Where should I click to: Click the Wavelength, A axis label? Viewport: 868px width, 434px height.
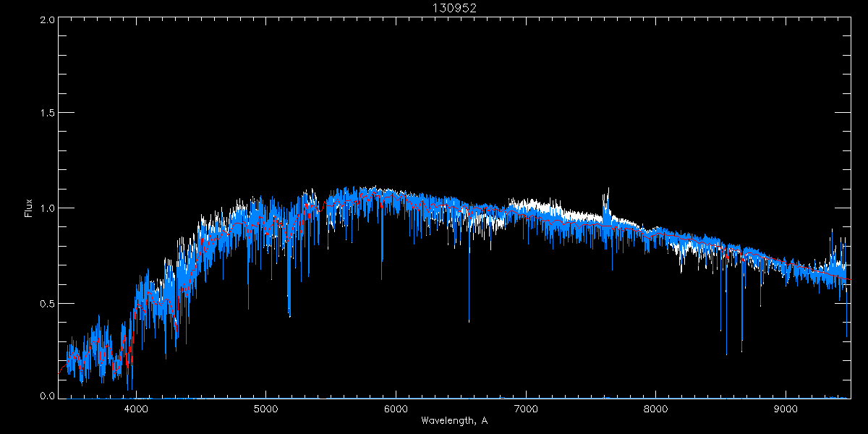click(454, 421)
